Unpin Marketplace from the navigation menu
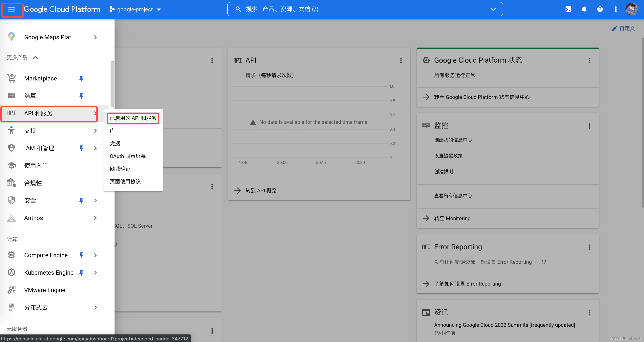This screenshot has width=644, height=342. 81,78
